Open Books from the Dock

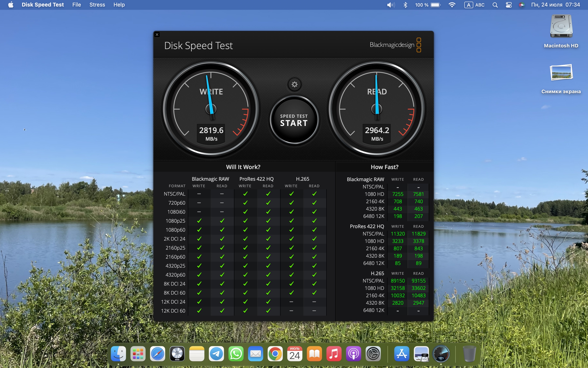pos(314,354)
